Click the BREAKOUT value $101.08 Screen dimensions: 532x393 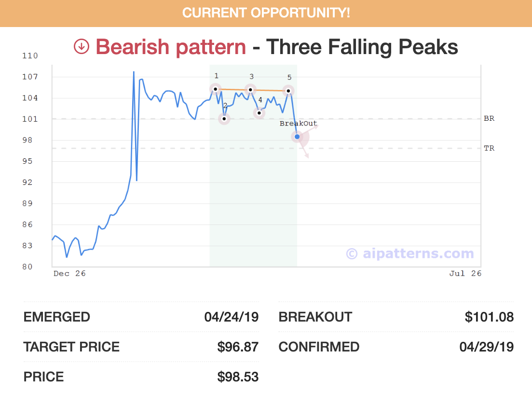pyautogui.click(x=489, y=317)
